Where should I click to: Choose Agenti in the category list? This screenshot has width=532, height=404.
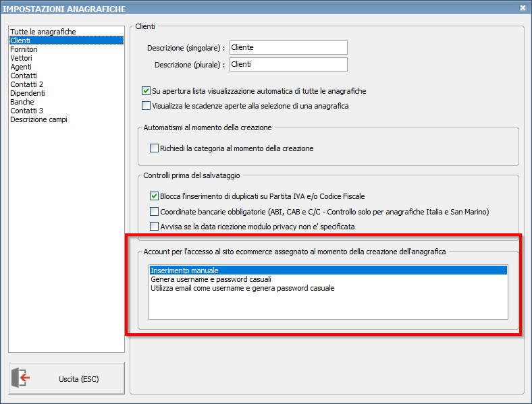[21, 67]
